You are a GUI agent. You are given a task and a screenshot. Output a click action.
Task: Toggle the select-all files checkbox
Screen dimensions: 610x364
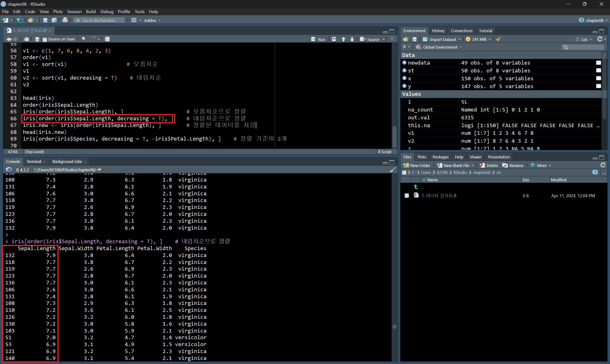point(404,172)
